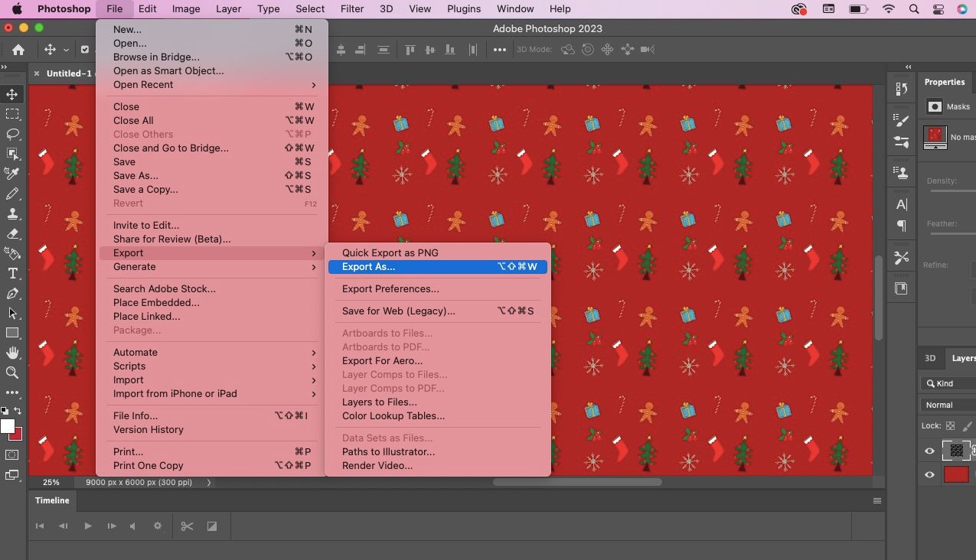Open the Character panel
The width and height of the screenshot is (976, 560).
(x=901, y=204)
